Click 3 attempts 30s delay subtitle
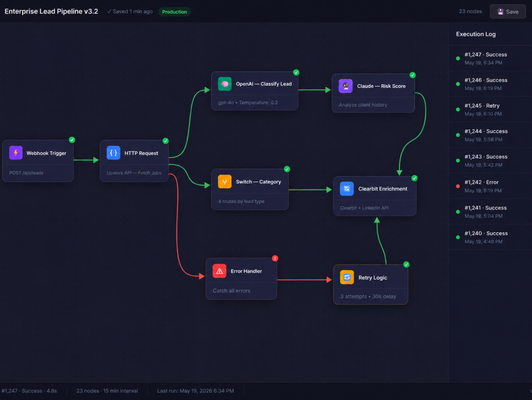532x400 pixels. (x=368, y=297)
